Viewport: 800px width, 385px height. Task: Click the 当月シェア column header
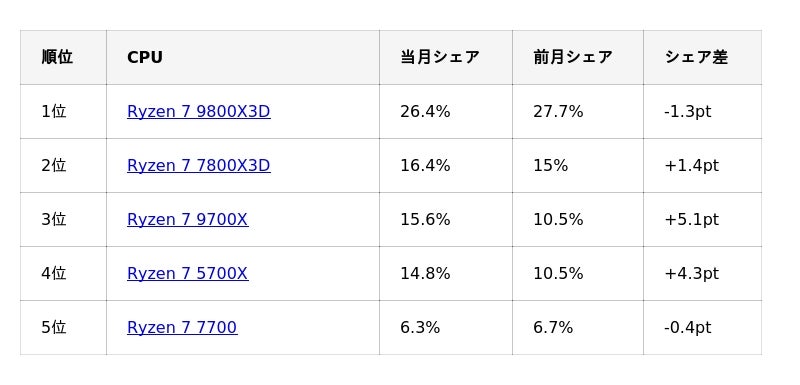pos(446,58)
